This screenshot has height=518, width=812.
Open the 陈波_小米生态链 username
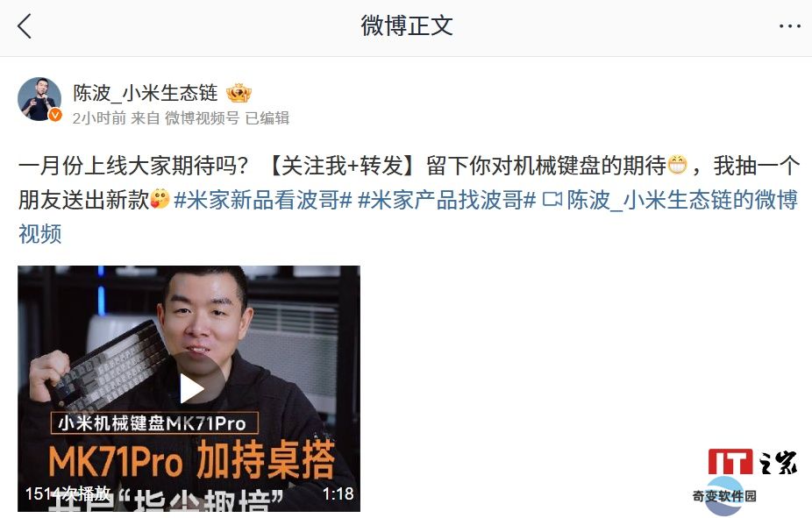[145, 93]
